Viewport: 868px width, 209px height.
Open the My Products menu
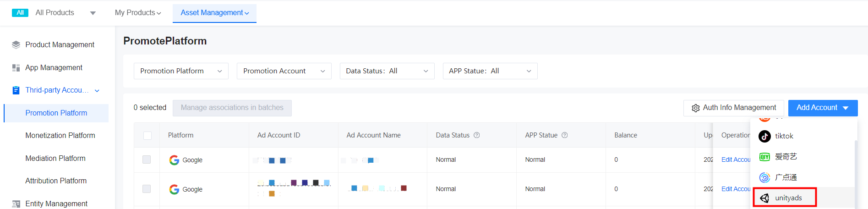coord(138,13)
